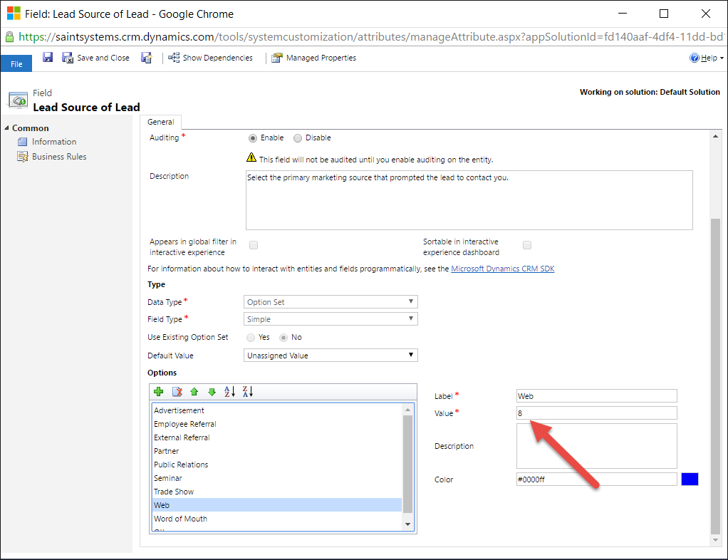The width and height of the screenshot is (728, 560).
Task: Select the Disable auditing radio button
Action: [x=298, y=138]
